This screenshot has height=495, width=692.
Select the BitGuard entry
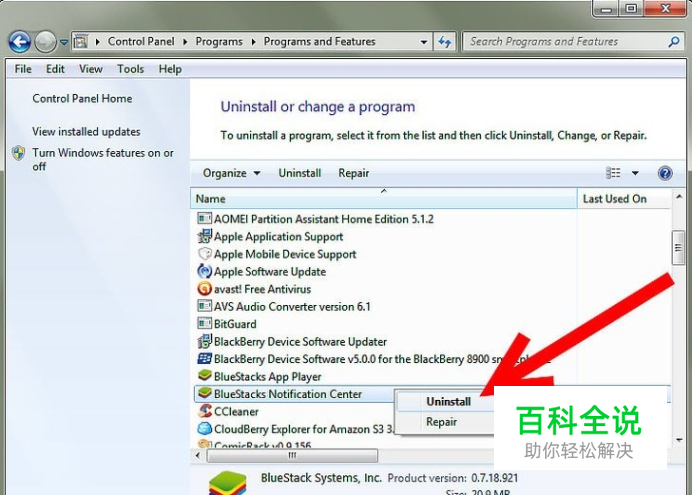235,324
